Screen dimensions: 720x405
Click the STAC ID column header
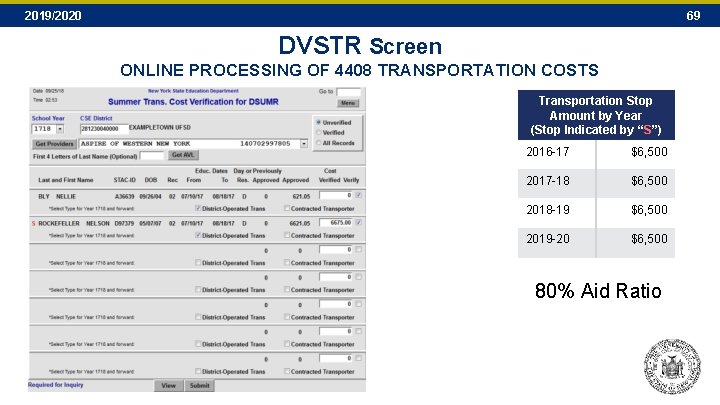[124, 180]
